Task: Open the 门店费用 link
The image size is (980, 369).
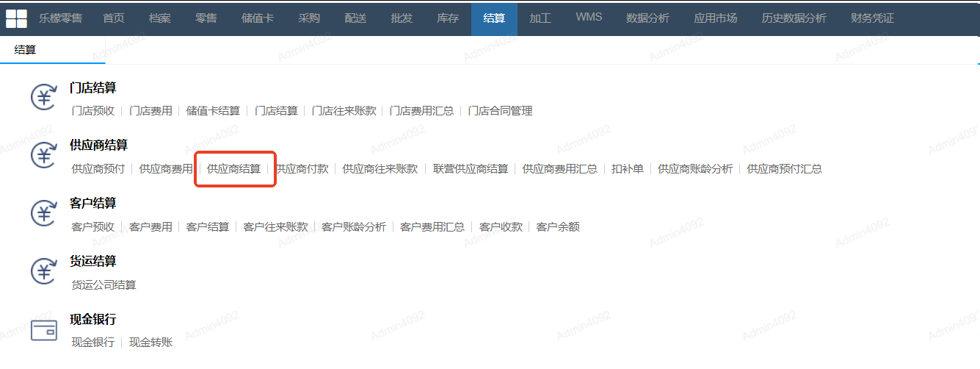Action: [150, 111]
